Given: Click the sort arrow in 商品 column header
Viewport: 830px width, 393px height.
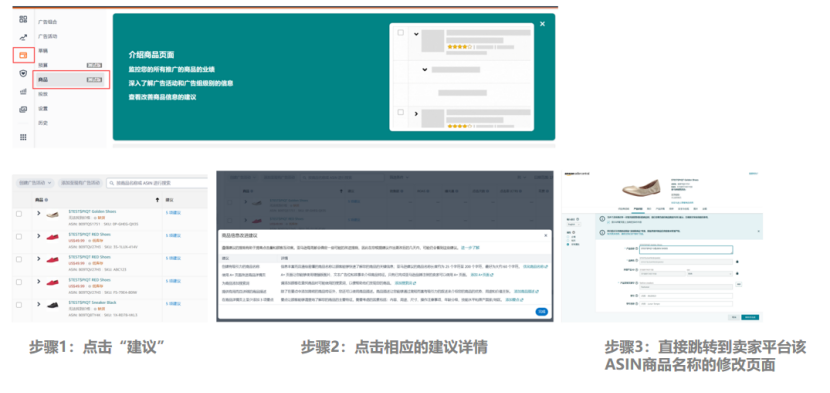Looking at the screenshot, I should (x=157, y=200).
